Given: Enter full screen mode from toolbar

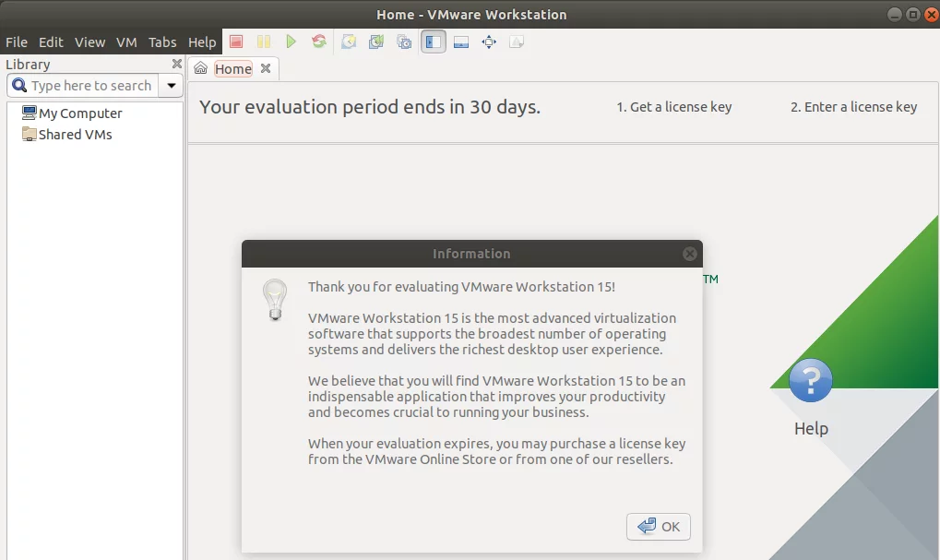Looking at the screenshot, I should (489, 42).
